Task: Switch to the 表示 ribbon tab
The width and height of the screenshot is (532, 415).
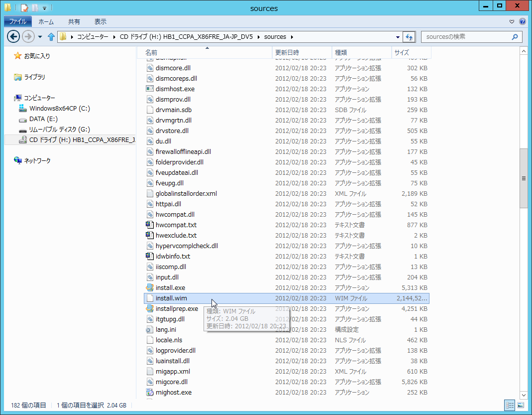Action: point(100,22)
